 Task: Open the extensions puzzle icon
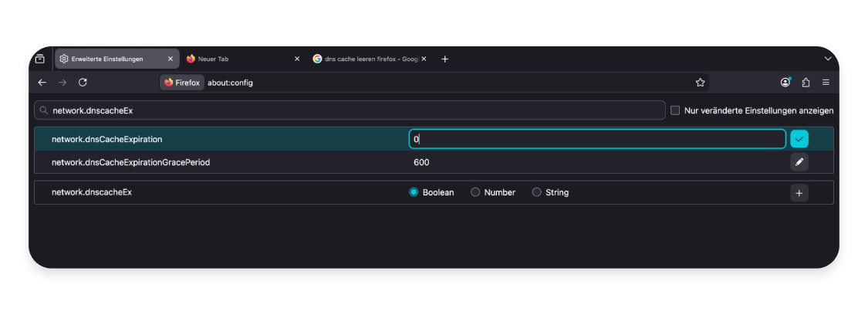pyautogui.click(x=806, y=83)
